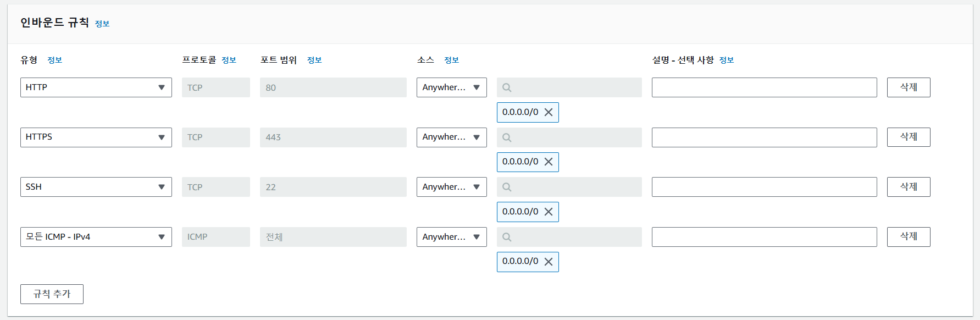Open 정보 link next to 유형

[55, 60]
